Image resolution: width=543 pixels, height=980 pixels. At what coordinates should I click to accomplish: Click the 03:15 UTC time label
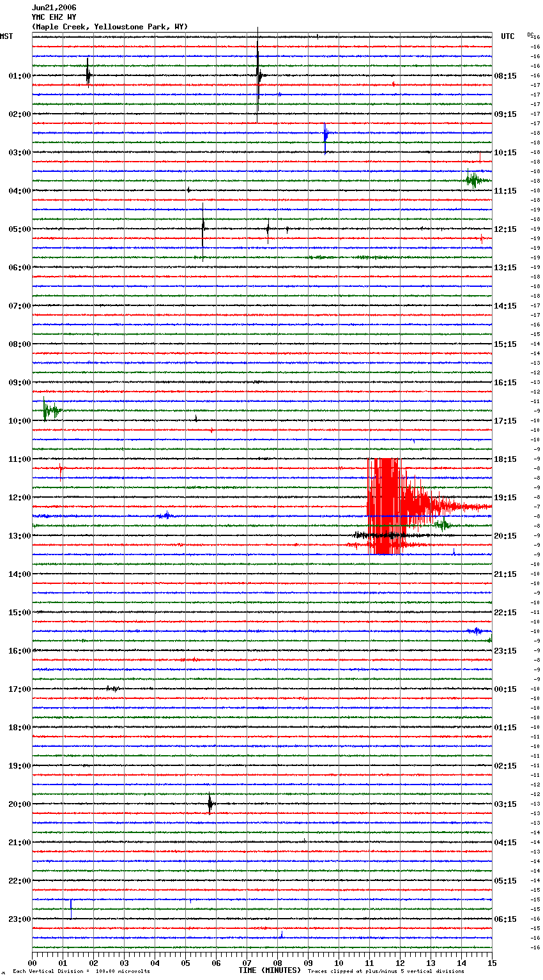point(505,804)
